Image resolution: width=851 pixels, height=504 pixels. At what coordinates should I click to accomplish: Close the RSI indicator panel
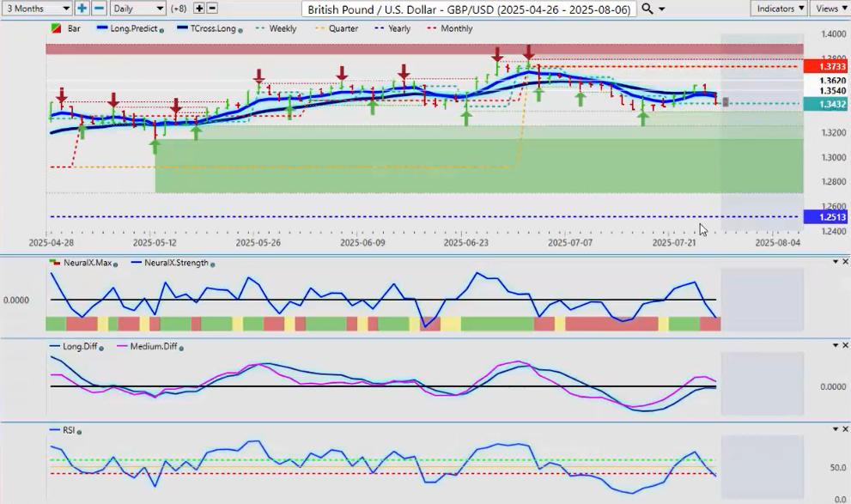845,428
